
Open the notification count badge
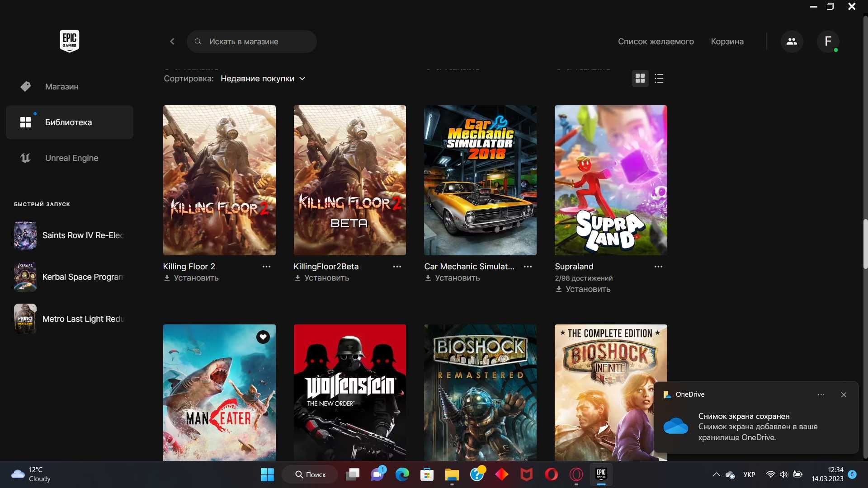(852, 474)
